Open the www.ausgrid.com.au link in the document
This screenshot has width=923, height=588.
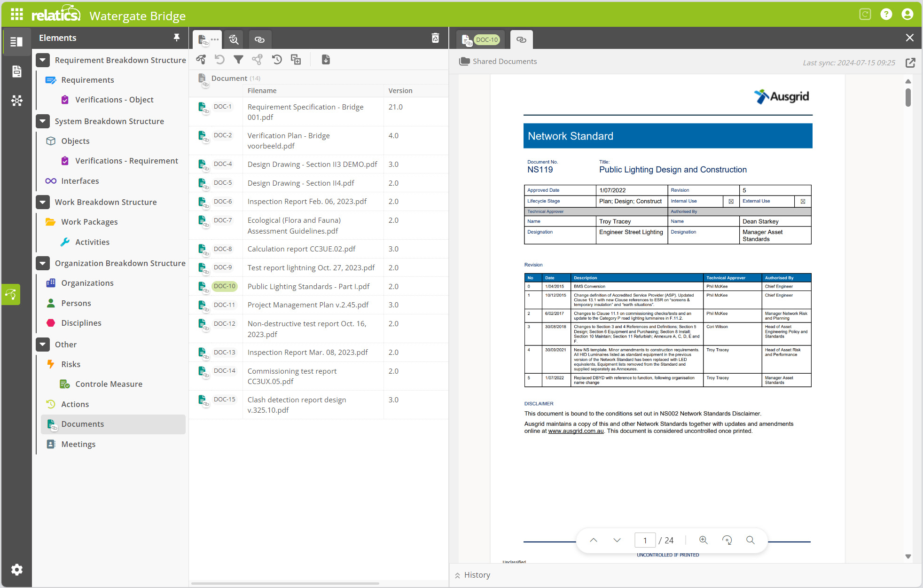(x=575, y=431)
